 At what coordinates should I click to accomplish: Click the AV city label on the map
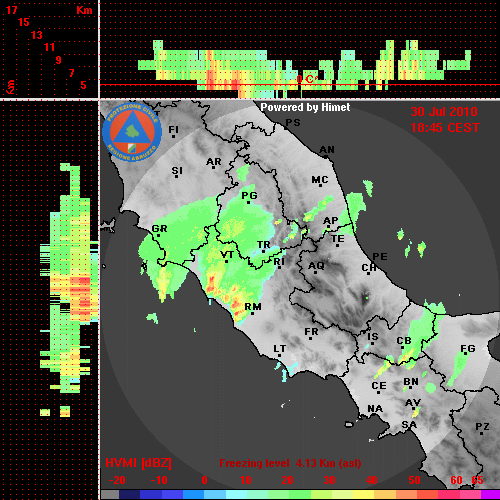tap(413, 403)
